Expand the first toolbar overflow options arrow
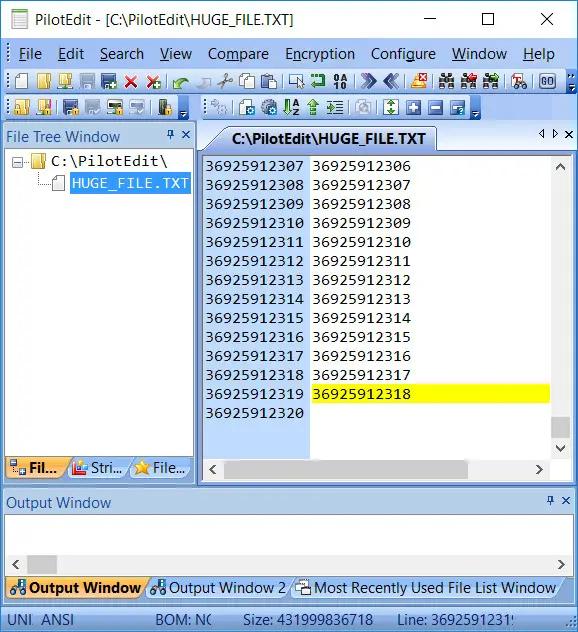The width and height of the screenshot is (578, 632). (572, 81)
